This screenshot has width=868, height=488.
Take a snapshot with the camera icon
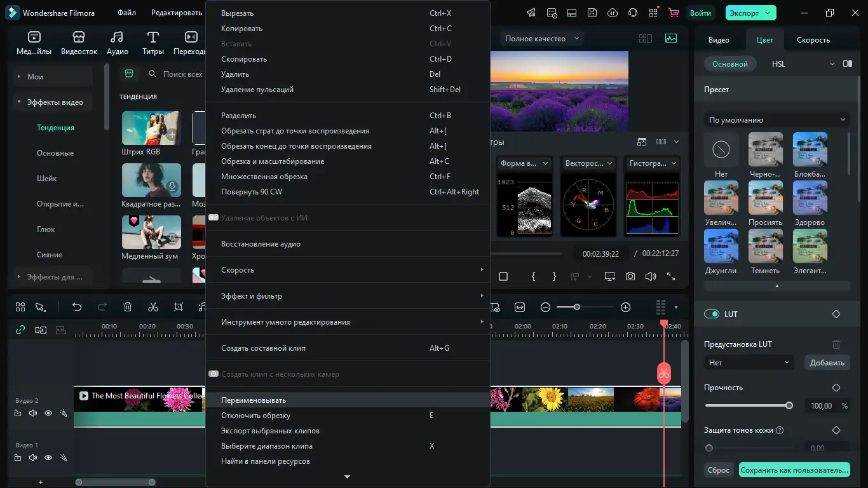(x=630, y=276)
